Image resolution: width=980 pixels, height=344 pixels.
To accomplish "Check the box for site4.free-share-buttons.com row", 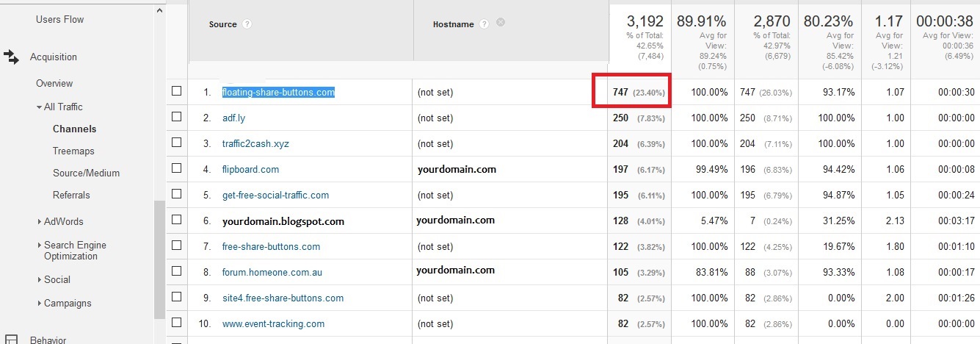I will tap(176, 297).
